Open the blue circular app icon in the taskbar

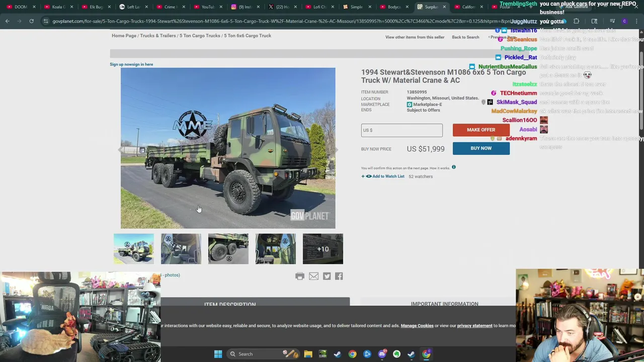click(x=367, y=354)
